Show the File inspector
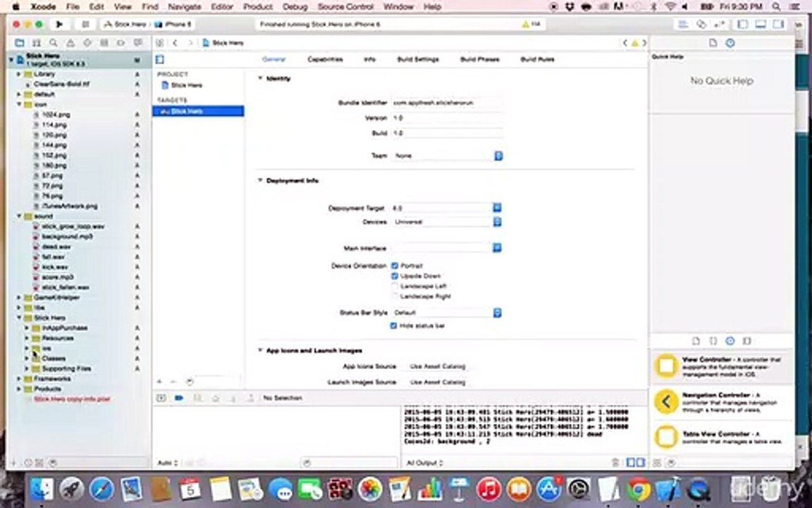 [x=713, y=43]
